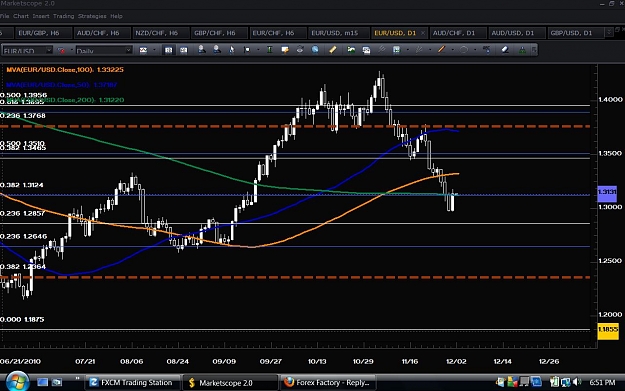625x391 pixels.
Task: Click the 0.382 1.3124 Fibonacci label
Action: (22, 185)
